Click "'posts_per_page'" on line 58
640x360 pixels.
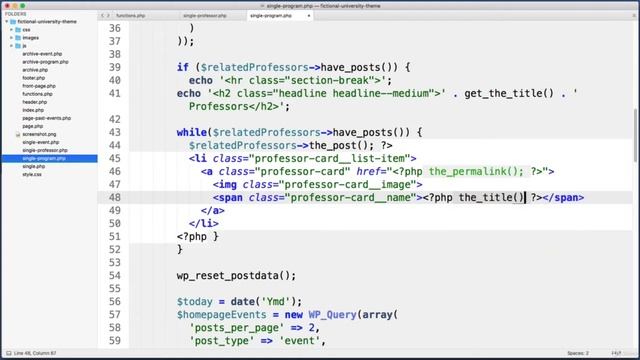coord(236,328)
